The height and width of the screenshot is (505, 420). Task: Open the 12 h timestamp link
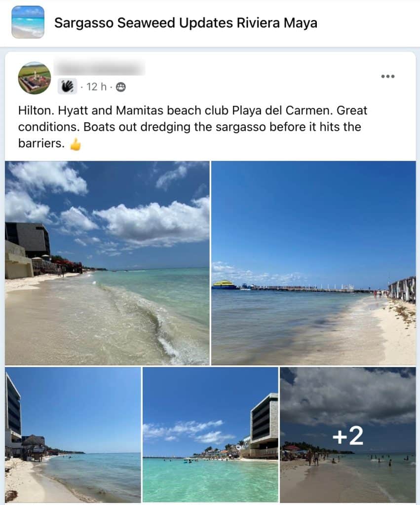(96, 87)
